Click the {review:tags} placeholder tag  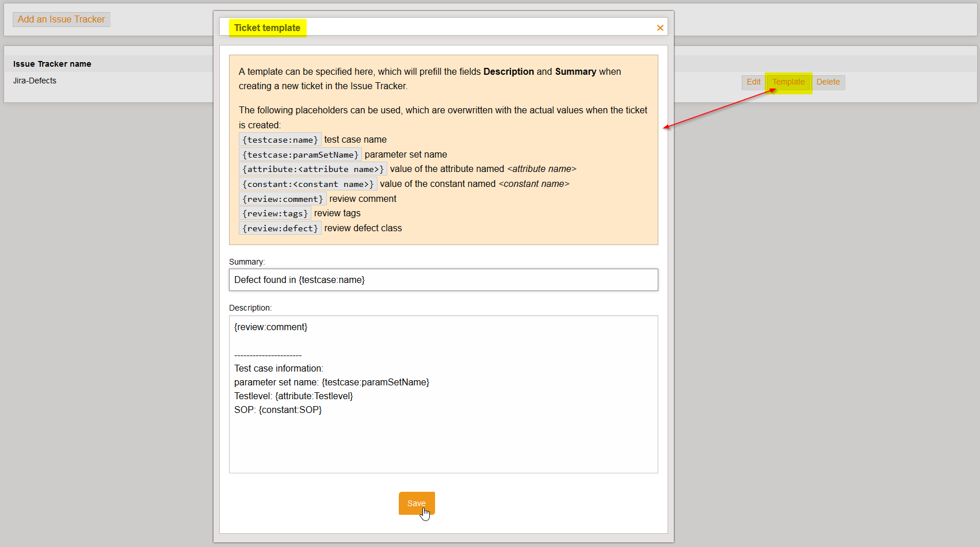(x=275, y=213)
